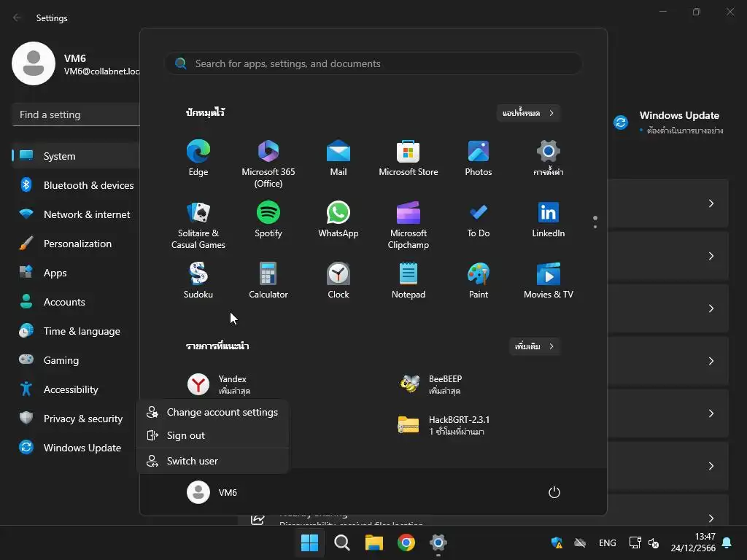Click Find a setting search field

(x=76, y=114)
